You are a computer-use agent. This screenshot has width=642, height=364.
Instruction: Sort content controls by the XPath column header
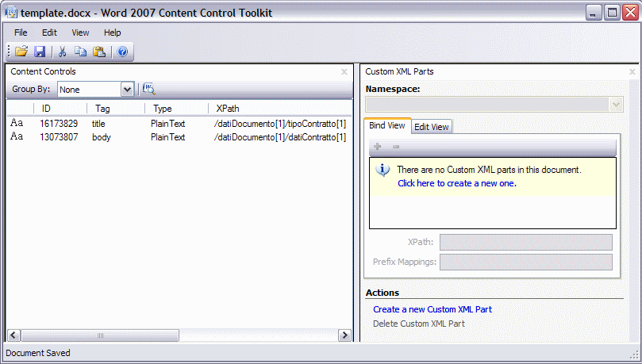280,109
